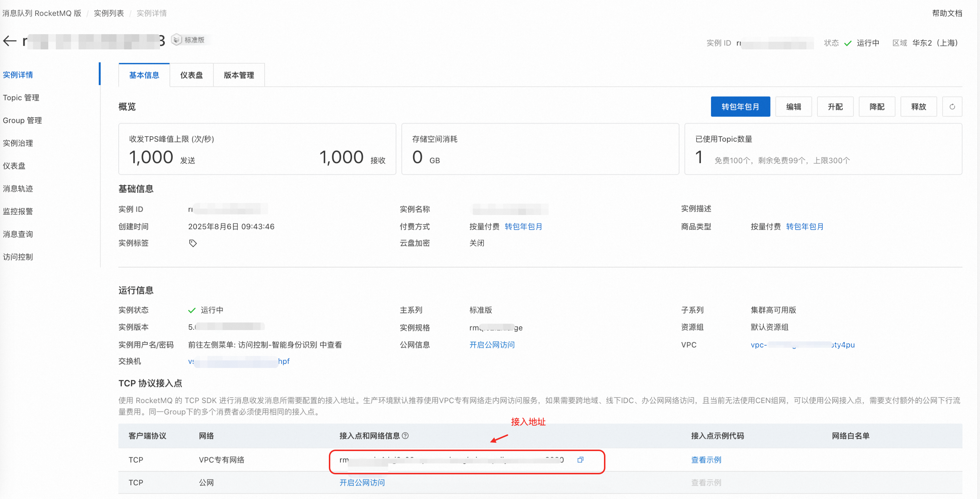Open 消息查询 in the sidebar
Image resolution: width=980 pixels, height=499 pixels.
(18, 234)
